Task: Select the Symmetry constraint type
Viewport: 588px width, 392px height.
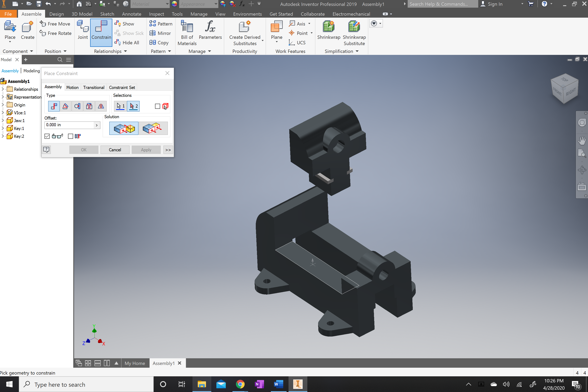Action: (x=101, y=106)
